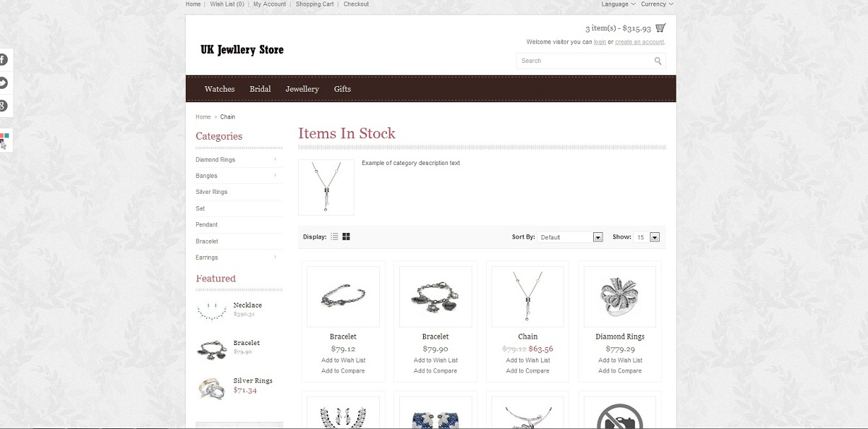Switch to grid display view
Viewport: 868px width, 429px height.
click(346, 237)
